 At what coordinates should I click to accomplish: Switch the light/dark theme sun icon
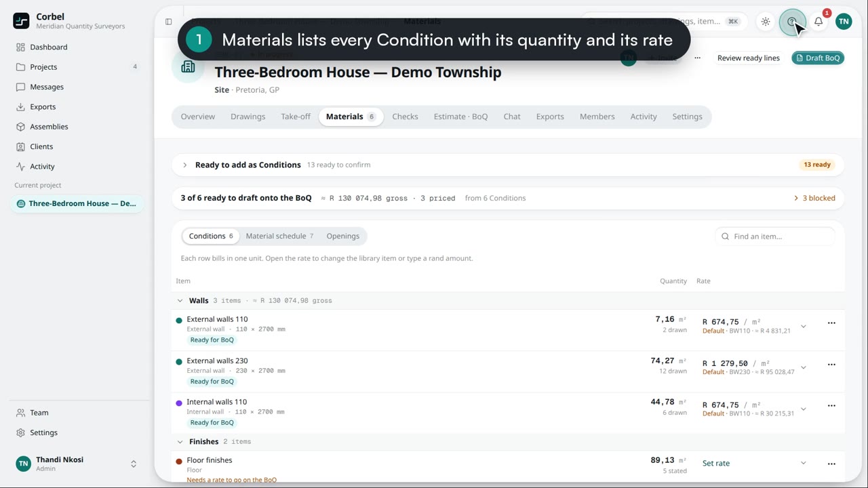[766, 22]
